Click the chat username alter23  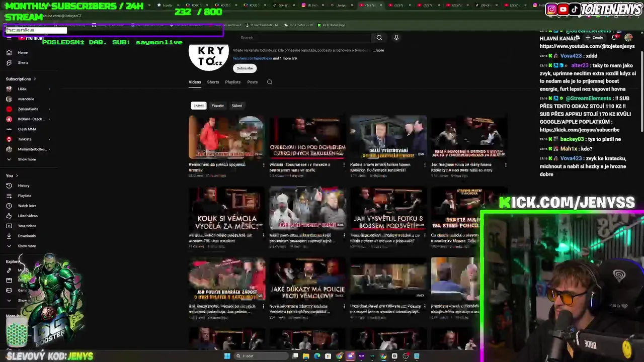click(x=580, y=65)
